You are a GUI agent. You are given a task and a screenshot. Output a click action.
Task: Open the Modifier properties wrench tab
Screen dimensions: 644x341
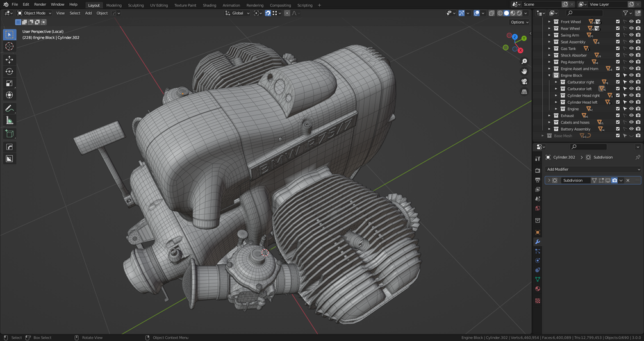pos(538,242)
